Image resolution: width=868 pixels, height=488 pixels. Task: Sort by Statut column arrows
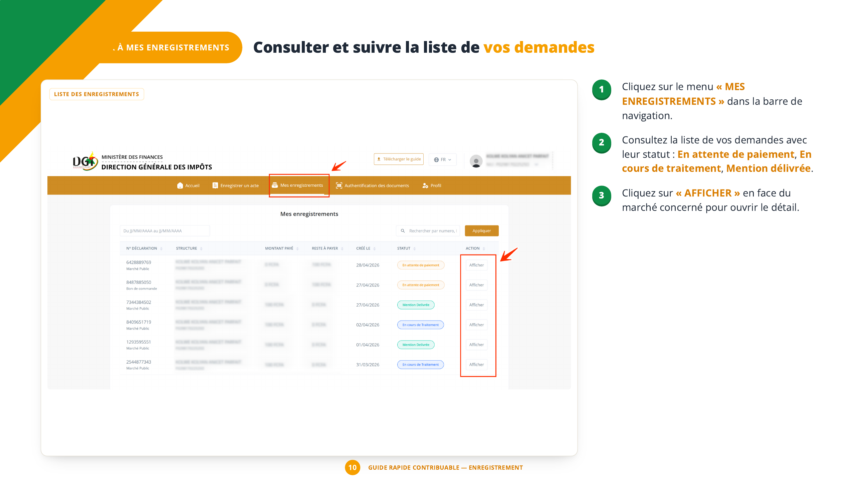(x=414, y=249)
